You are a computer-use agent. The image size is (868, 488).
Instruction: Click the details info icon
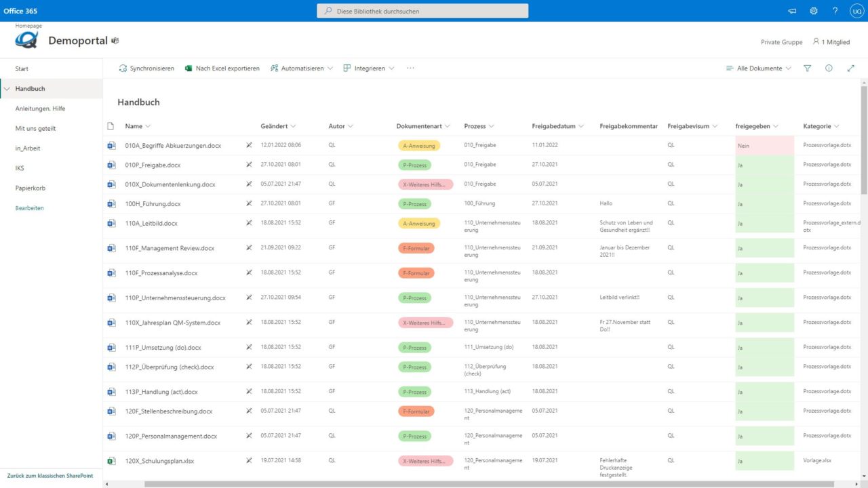click(828, 68)
